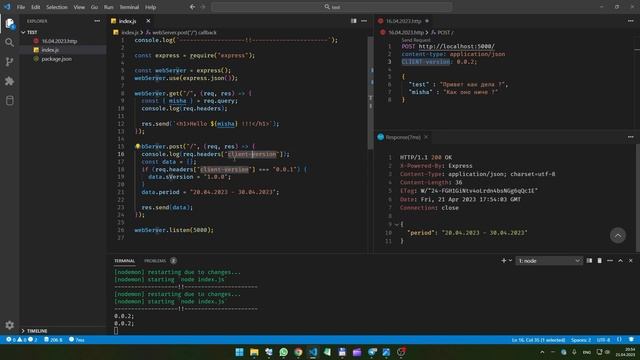Viewport: 640px width, 360px height.
Task: Close the index.js tab
Action: (x=148, y=21)
